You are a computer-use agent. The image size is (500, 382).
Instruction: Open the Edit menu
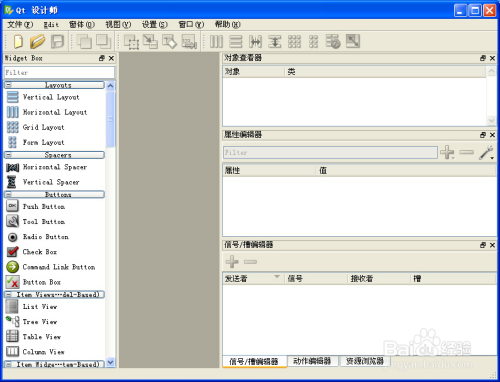click(x=51, y=24)
